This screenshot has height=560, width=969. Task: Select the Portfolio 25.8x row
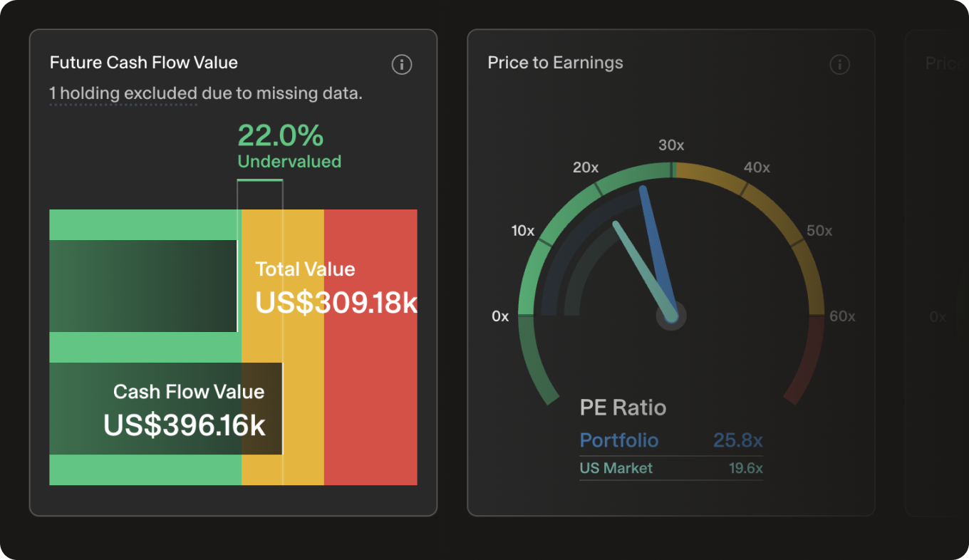click(x=670, y=440)
